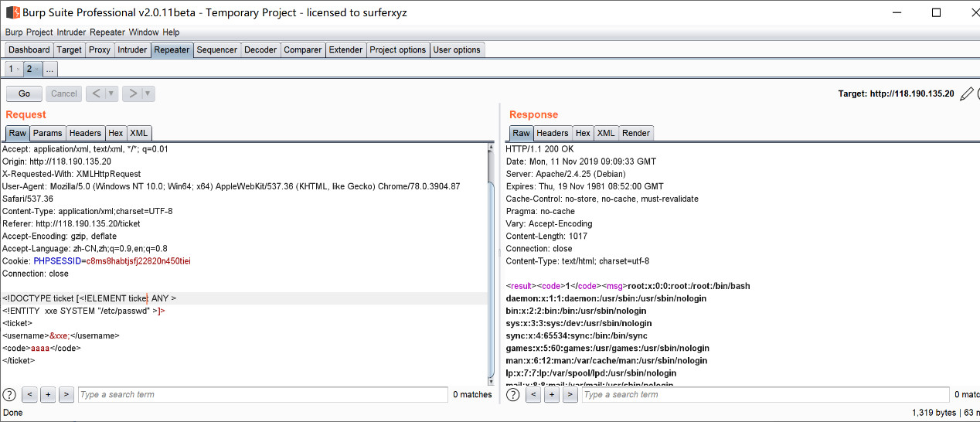
Task: Open the Repeater menu
Action: pos(107,32)
